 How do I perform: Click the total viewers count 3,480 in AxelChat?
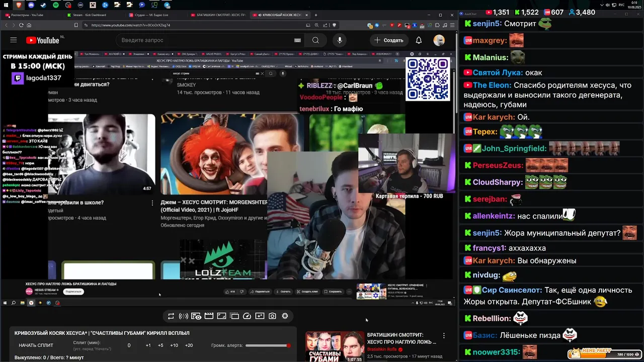581,12
